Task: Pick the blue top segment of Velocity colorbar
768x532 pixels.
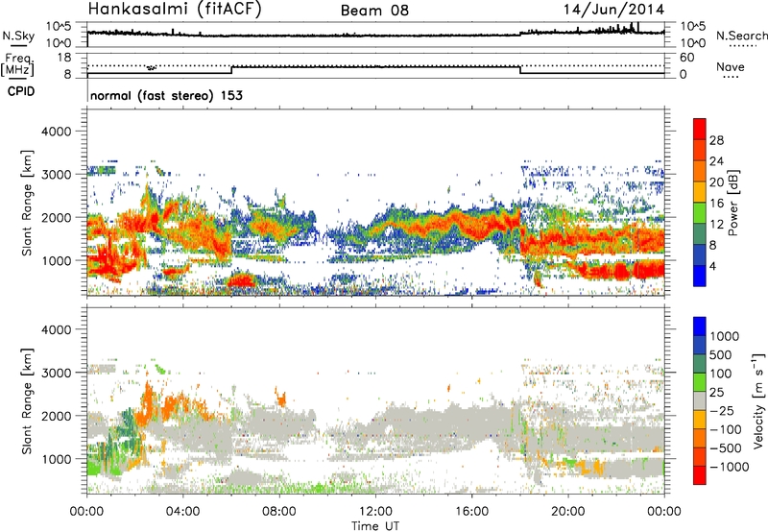Action: [700, 326]
